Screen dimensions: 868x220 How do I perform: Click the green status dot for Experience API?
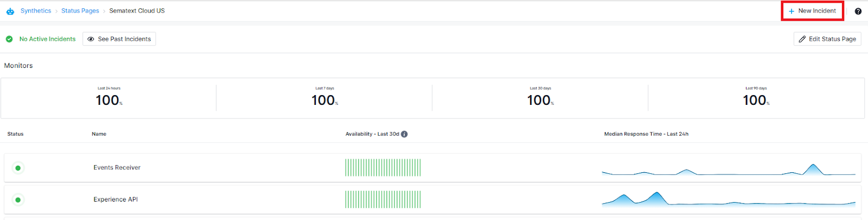(18, 200)
